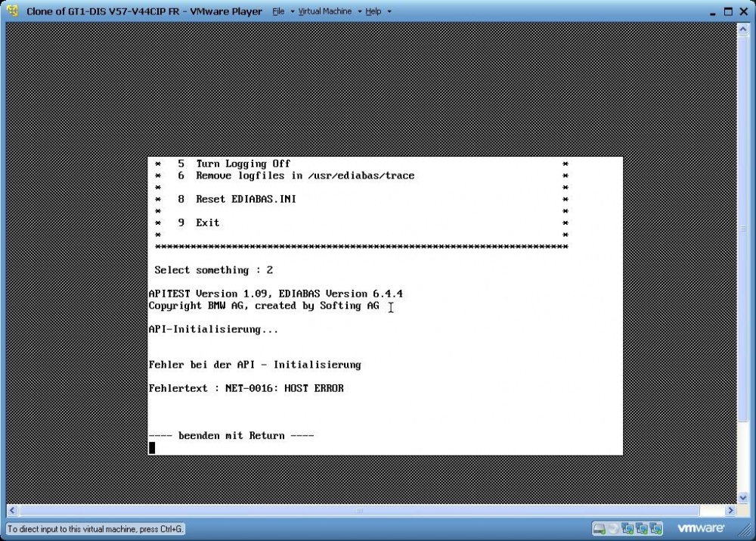Open the File menu

click(279, 11)
